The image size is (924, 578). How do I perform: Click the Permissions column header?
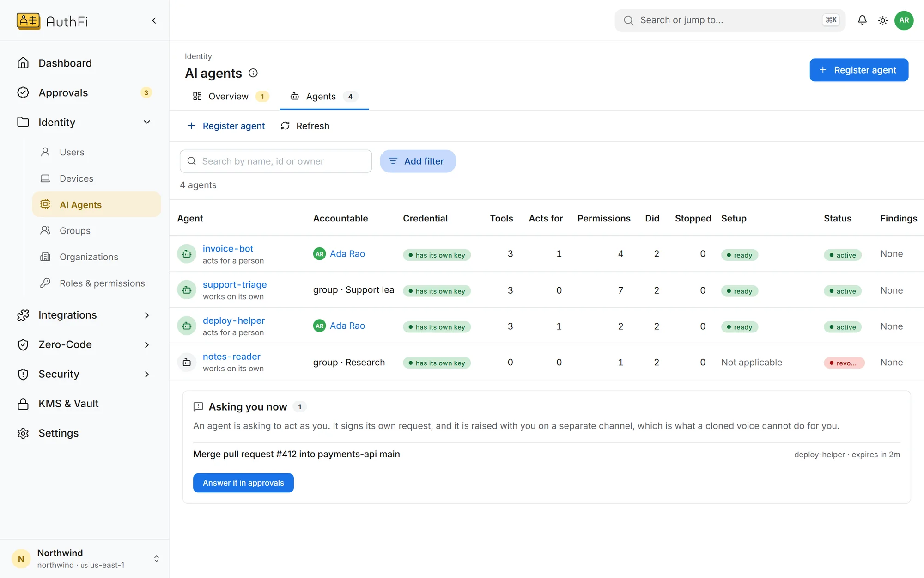coord(604,218)
